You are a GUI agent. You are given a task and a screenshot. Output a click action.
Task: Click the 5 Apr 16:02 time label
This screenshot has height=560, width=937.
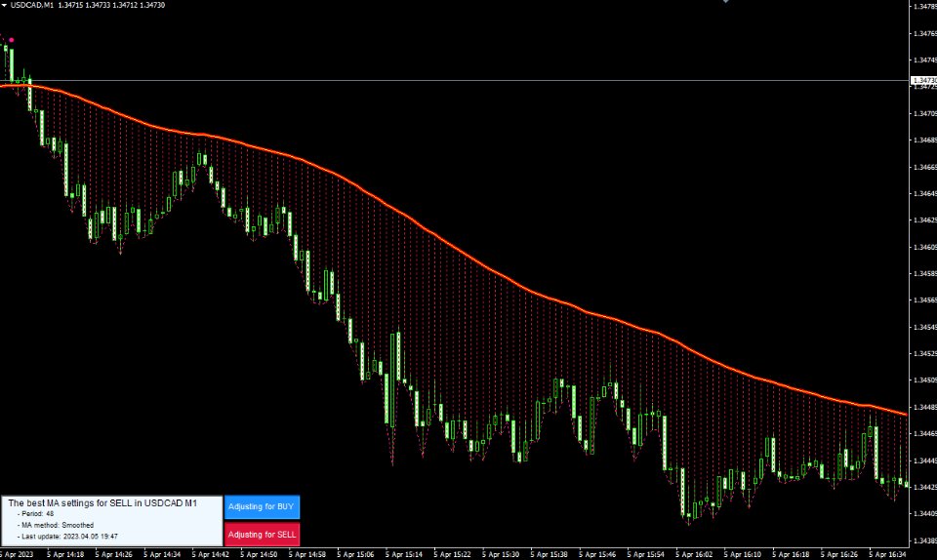[x=695, y=554]
